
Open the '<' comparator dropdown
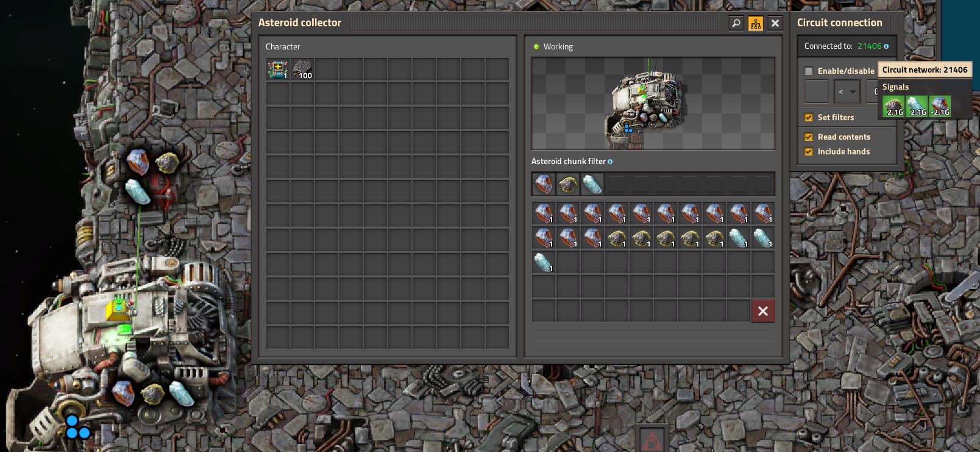click(x=847, y=91)
